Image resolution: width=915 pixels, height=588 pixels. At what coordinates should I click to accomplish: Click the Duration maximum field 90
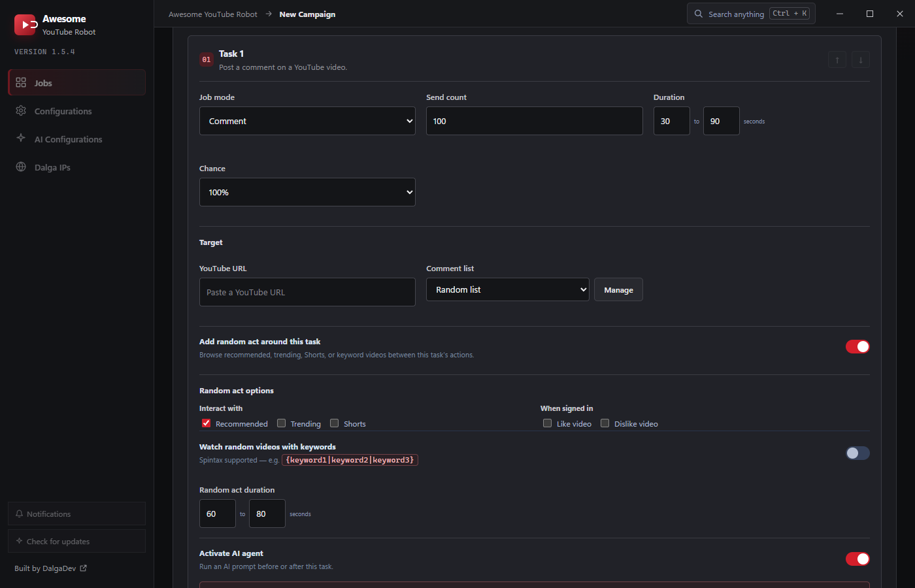[722, 121]
